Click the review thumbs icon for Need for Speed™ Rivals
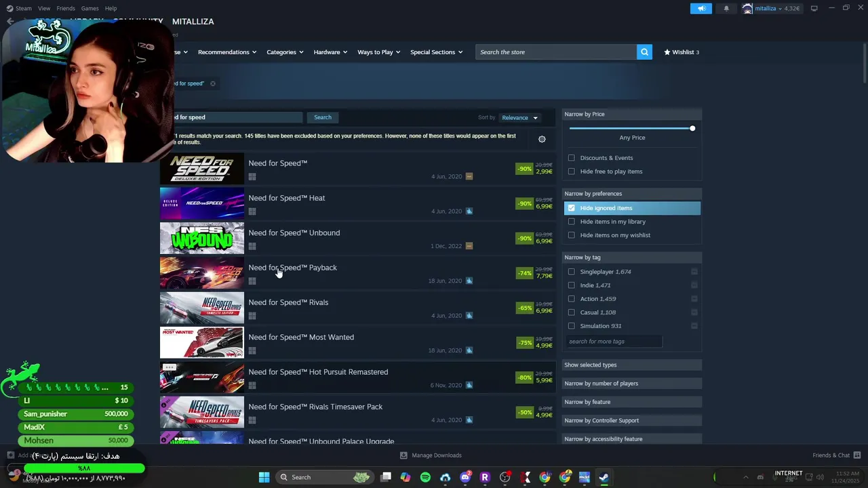 (x=469, y=315)
